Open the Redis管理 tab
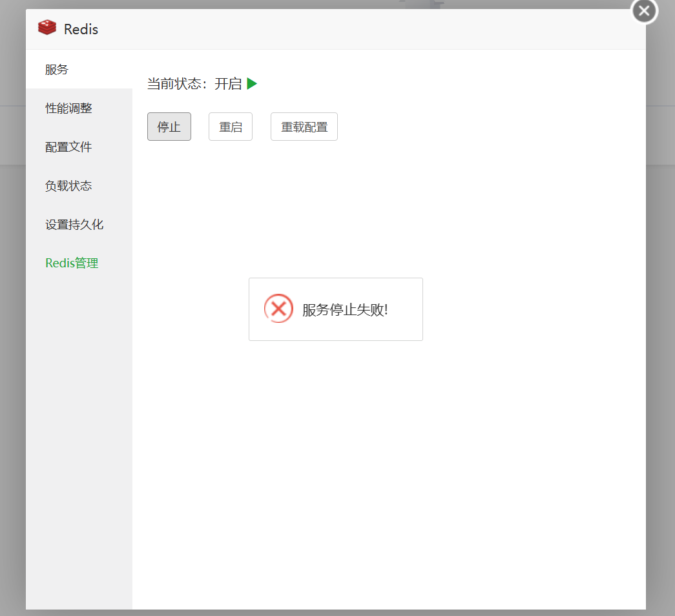675x616 pixels. [x=79, y=263]
